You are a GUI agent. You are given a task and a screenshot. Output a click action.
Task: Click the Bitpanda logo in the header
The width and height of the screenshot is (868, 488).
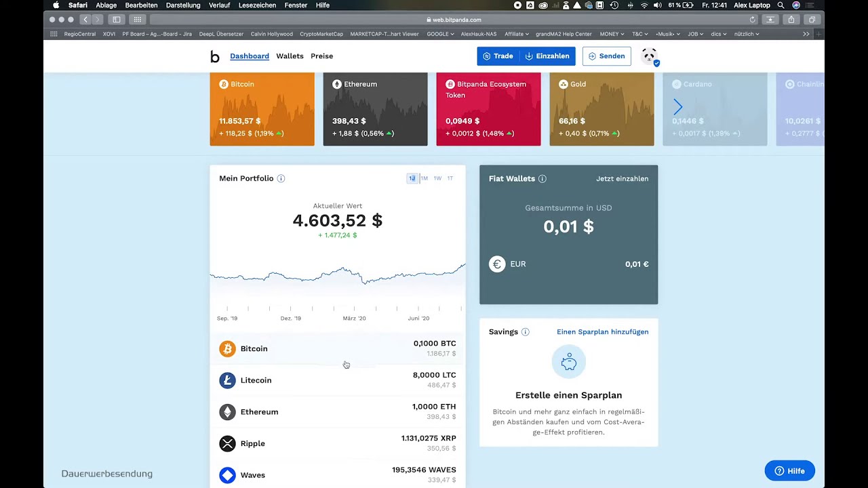coord(214,56)
